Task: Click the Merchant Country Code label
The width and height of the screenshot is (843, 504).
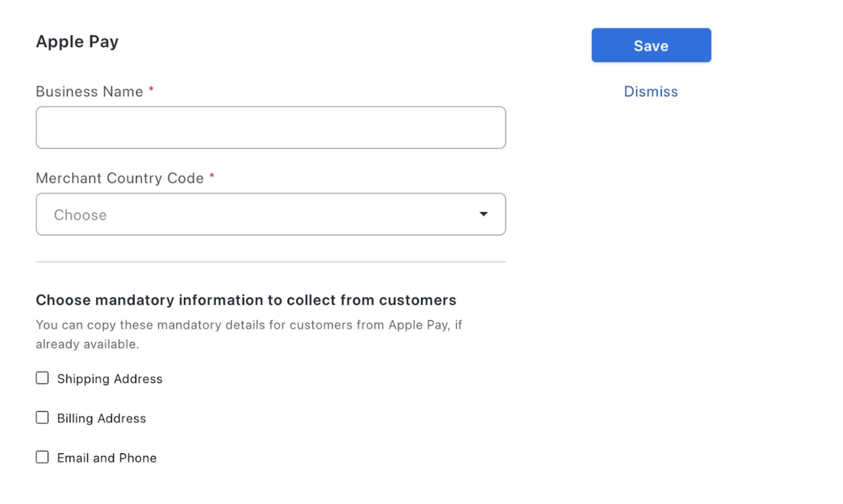Action: 120,178
